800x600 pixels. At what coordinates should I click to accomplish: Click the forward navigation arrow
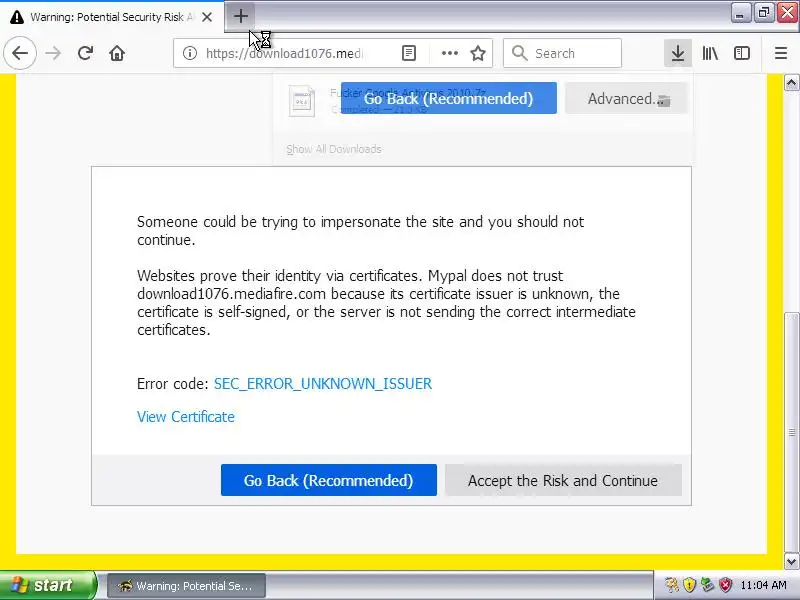click(x=53, y=53)
